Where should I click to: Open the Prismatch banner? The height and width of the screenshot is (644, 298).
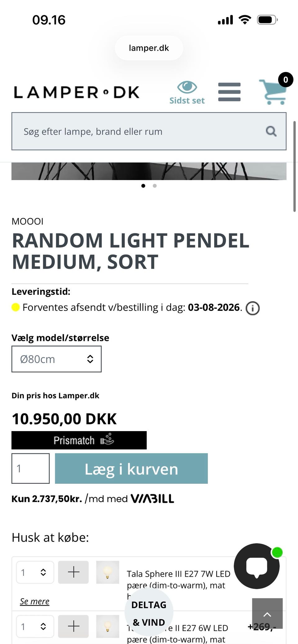pos(79,440)
